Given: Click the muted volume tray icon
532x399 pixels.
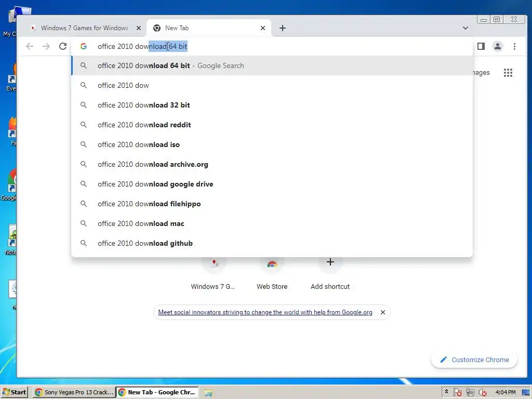Looking at the screenshot, I should (482, 393).
